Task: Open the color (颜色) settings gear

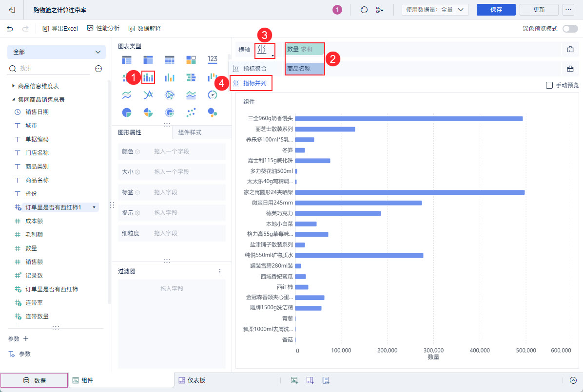Action: point(137,151)
